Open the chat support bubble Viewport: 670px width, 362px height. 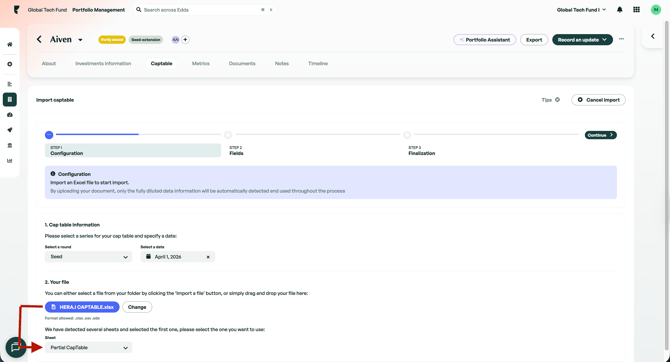point(15,347)
